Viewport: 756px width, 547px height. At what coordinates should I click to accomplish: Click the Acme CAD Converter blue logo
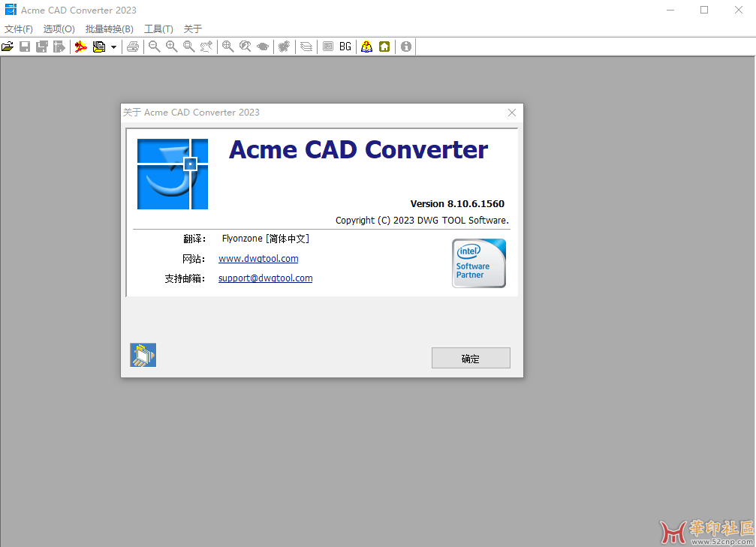173,174
